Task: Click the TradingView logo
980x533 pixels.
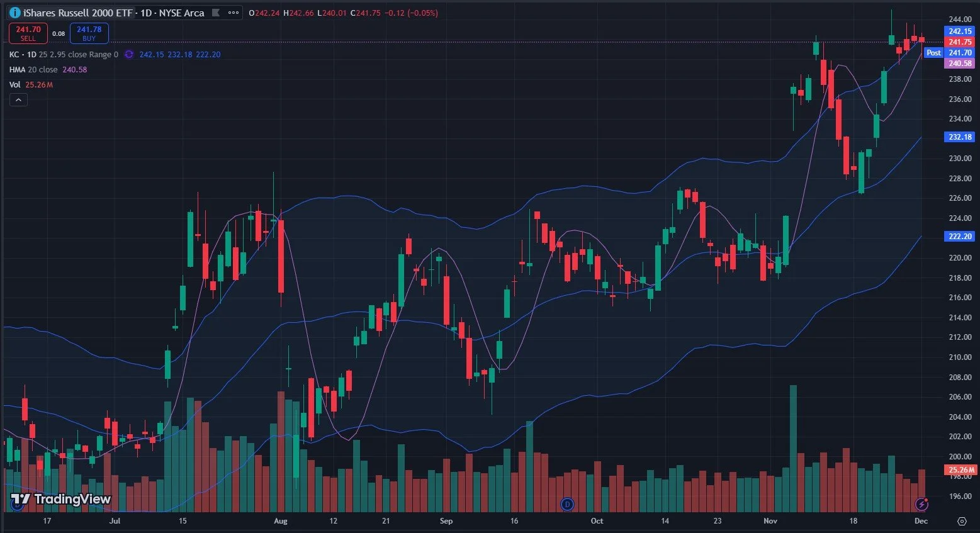Action: [61, 500]
